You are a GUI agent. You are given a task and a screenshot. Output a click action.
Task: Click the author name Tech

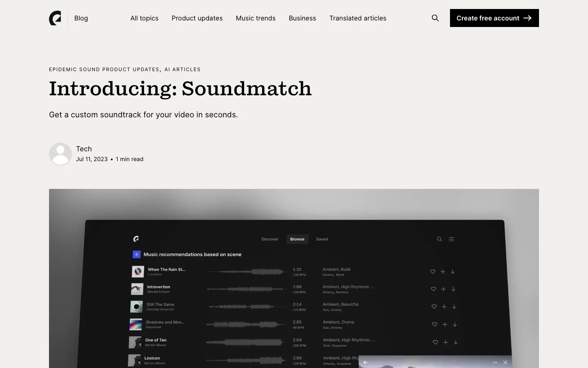[84, 149]
